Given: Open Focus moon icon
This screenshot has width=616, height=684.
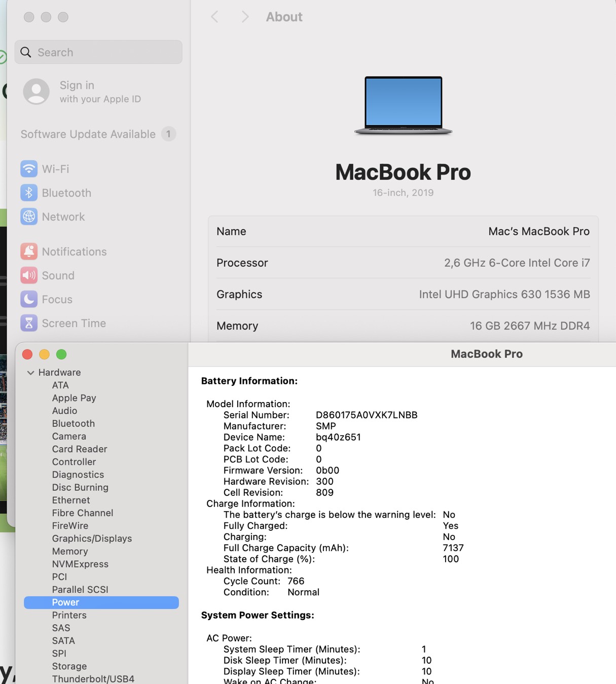Looking at the screenshot, I should pyautogui.click(x=29, y=299).
